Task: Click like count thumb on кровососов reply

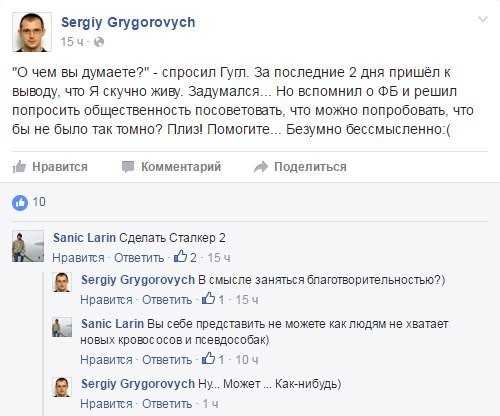Action: pyautogui.click(x=209, y=359)
